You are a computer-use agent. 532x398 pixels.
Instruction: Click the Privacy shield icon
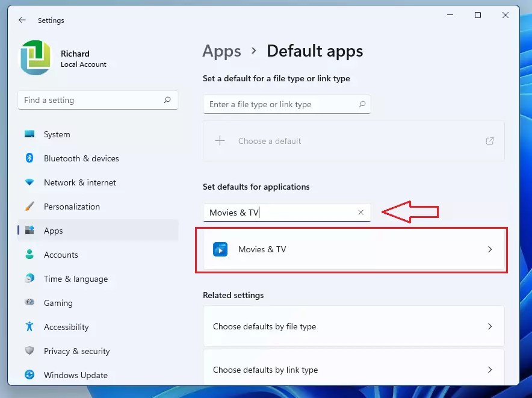tap(29, 350)
